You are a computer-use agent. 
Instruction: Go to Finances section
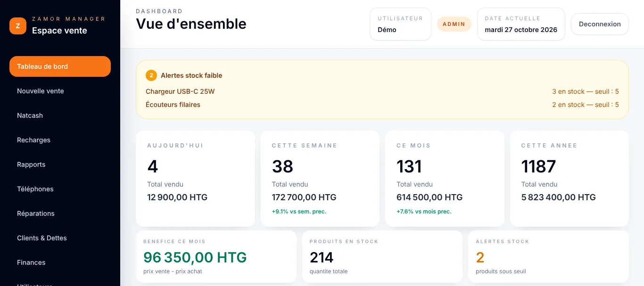tap(60, 262)
